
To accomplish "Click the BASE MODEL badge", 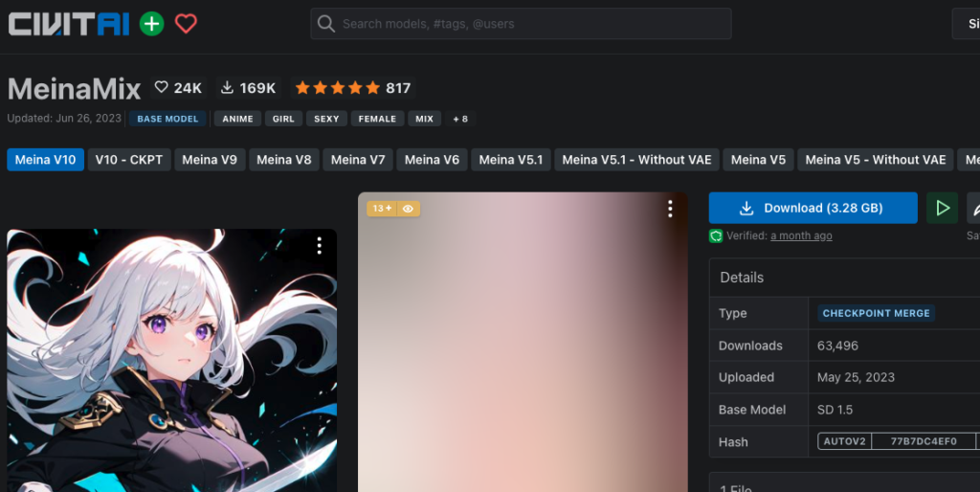I will (x=167, y=119).
